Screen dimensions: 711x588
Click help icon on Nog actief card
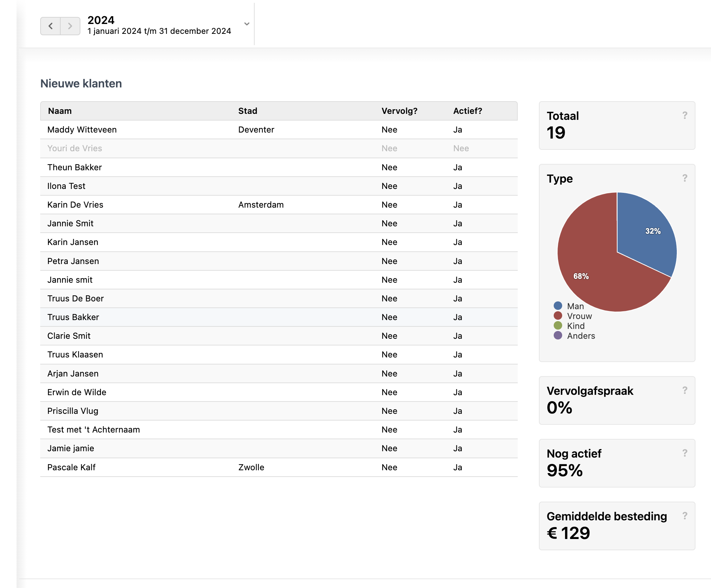coord(685,453)
